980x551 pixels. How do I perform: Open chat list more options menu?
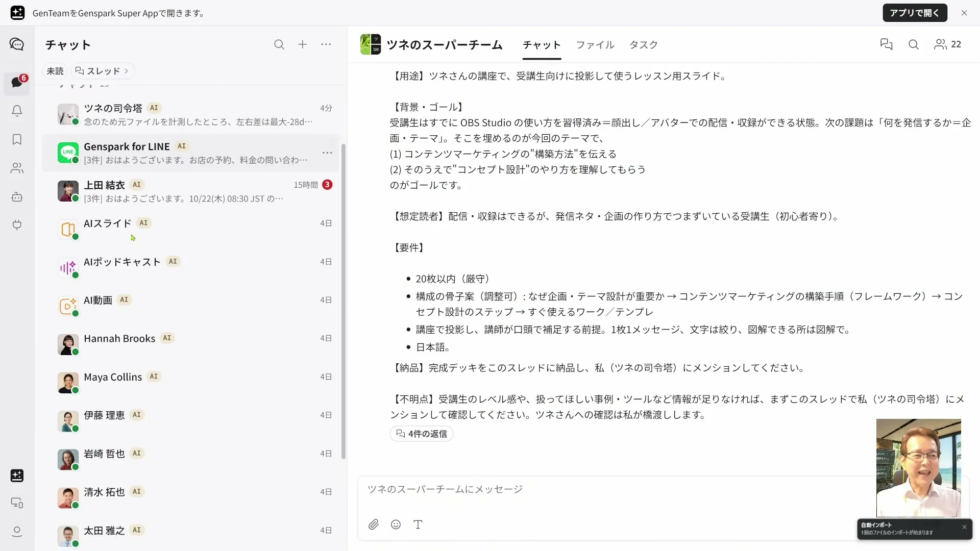coord(326,44)
